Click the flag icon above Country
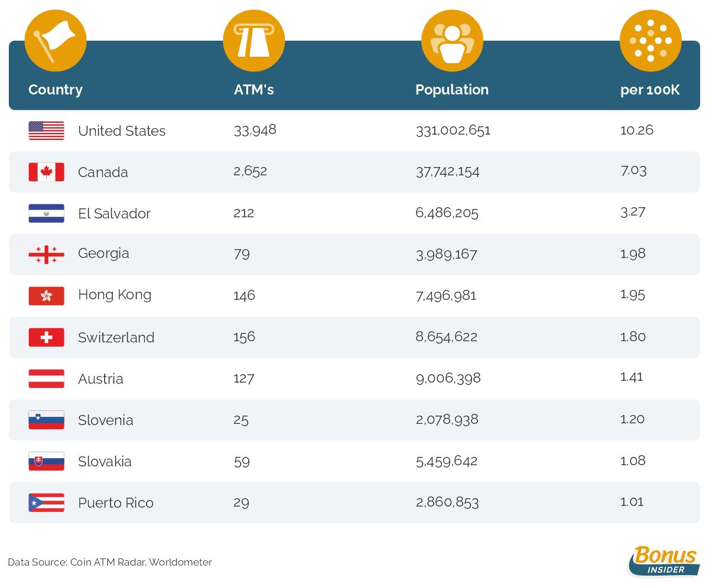The height and width of the screenshot is (588, 709). pos(56,41)
